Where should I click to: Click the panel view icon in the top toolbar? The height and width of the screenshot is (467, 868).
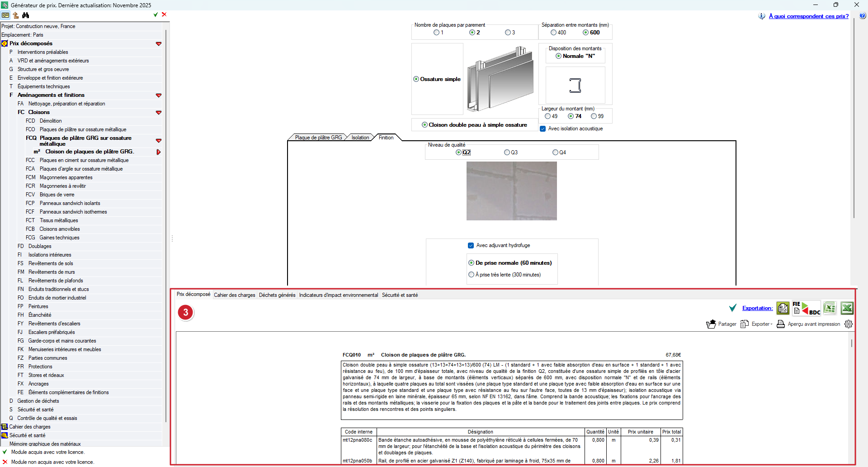(x=5, y=15)
